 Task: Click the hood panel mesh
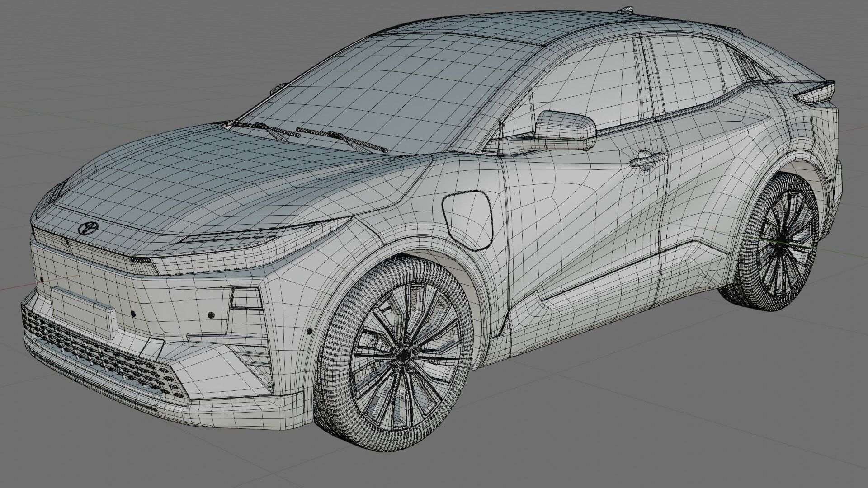pyautogui.click(x=226, y=176)
